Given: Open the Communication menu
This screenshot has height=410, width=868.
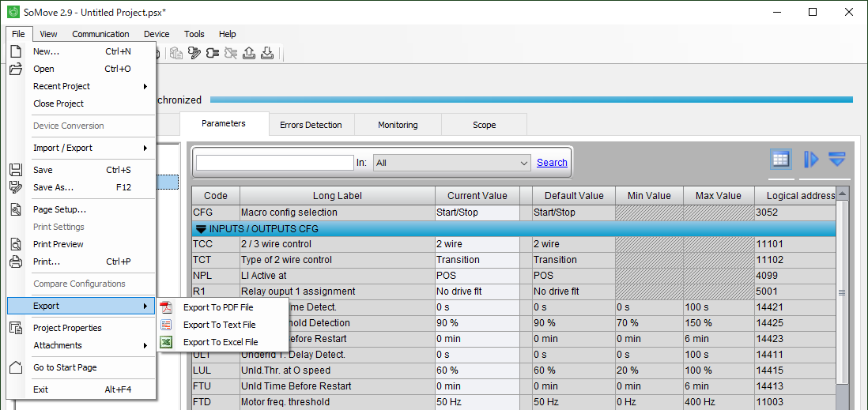Looking at the screenshot, I should 100,34.
